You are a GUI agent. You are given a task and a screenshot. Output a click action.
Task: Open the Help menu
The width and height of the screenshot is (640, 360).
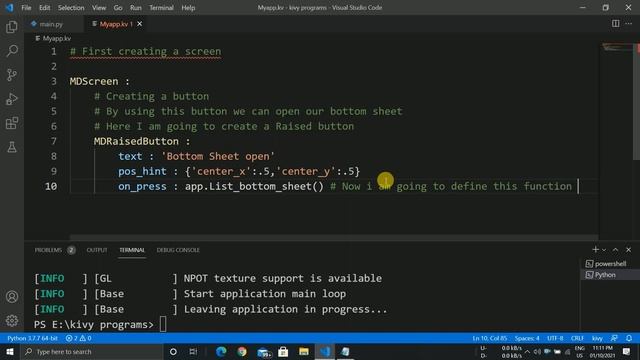pyautogui.click(x=188, y=7)
